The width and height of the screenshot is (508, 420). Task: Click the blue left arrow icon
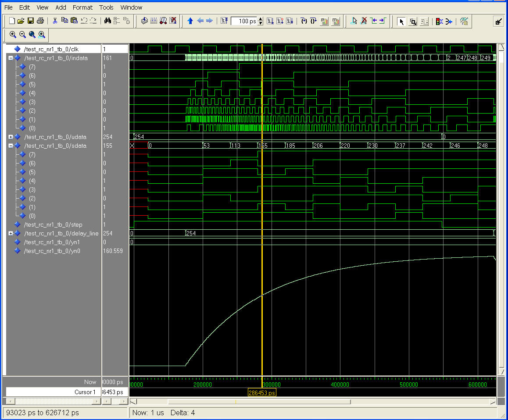(x=200, y=21)
